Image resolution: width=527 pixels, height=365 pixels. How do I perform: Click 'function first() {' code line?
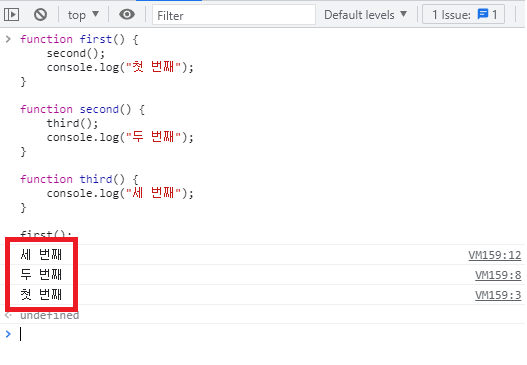click(79, 39)
